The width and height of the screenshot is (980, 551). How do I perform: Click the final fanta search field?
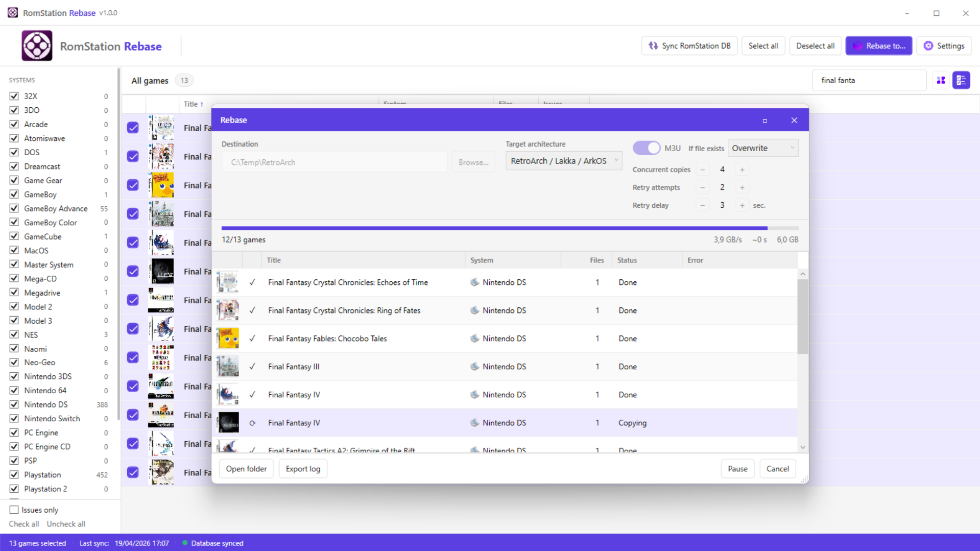click(x=868, y=80)
